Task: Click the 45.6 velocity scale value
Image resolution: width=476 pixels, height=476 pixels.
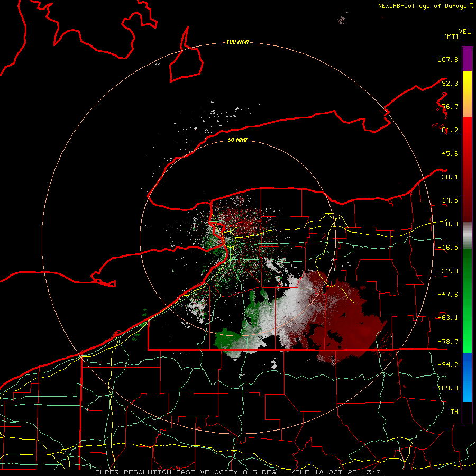Action: (x=450, y=153)
